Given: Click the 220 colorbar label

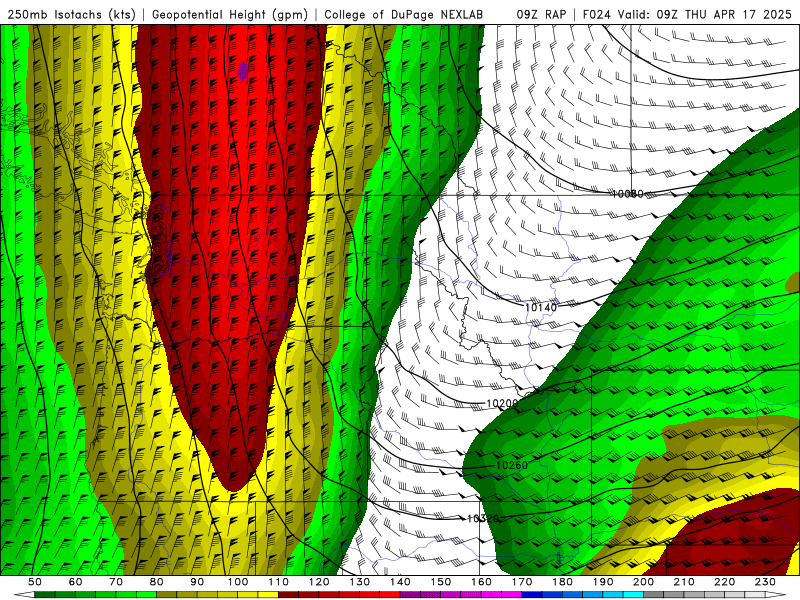Looking at the screenshot, I should tap(724, 582).
